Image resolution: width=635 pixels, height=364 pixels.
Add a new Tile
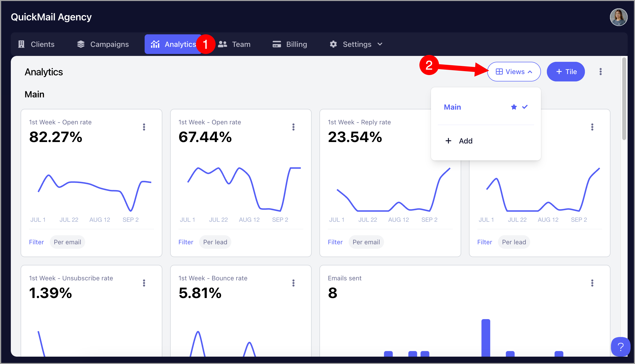pyautogui.click(x=566, y=72)
